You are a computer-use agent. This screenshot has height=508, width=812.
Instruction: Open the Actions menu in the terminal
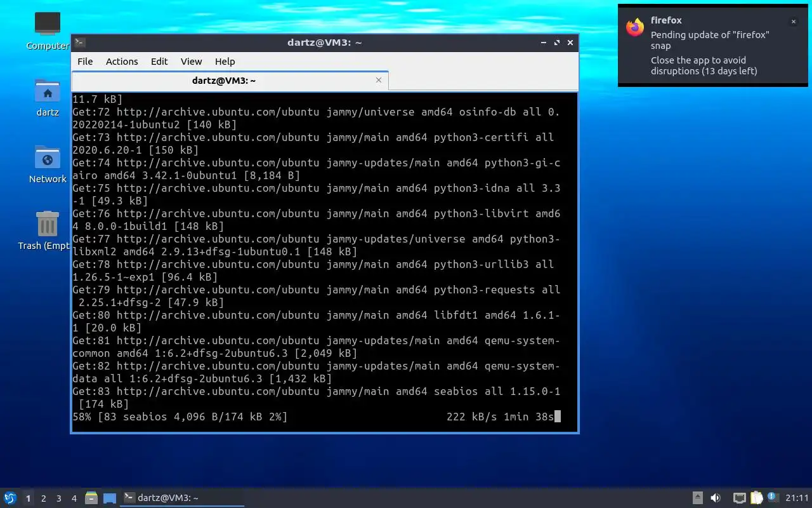[x=122, y=62]
